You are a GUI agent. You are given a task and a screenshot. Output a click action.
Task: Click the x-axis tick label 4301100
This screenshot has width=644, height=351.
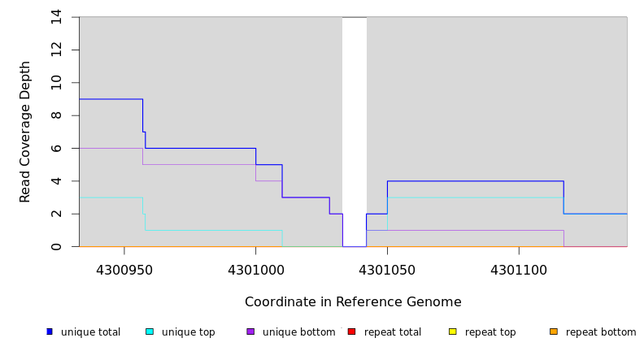pos(519,268)
